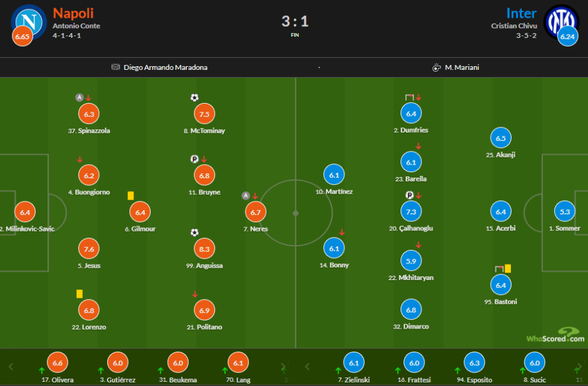The image size is (588, 386).
Task: Select Anguissa's 8.3 rating badge
Action: tap(205, 249)
